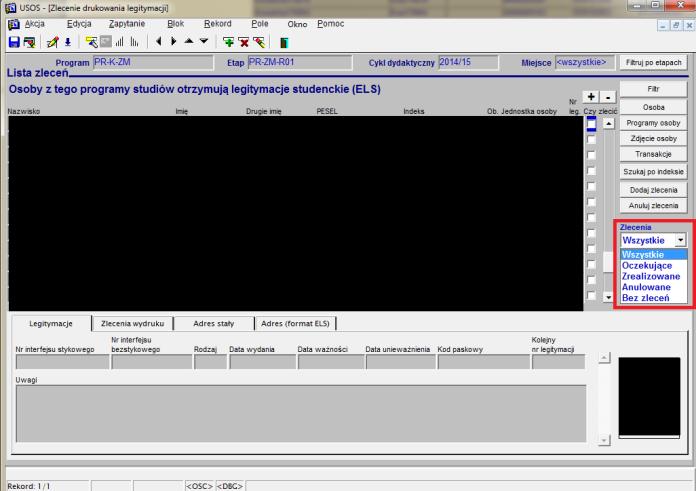Screen dimensions: 696x491
Task: Open the Zapytanie menu
Action: click(x=127, y=24)
